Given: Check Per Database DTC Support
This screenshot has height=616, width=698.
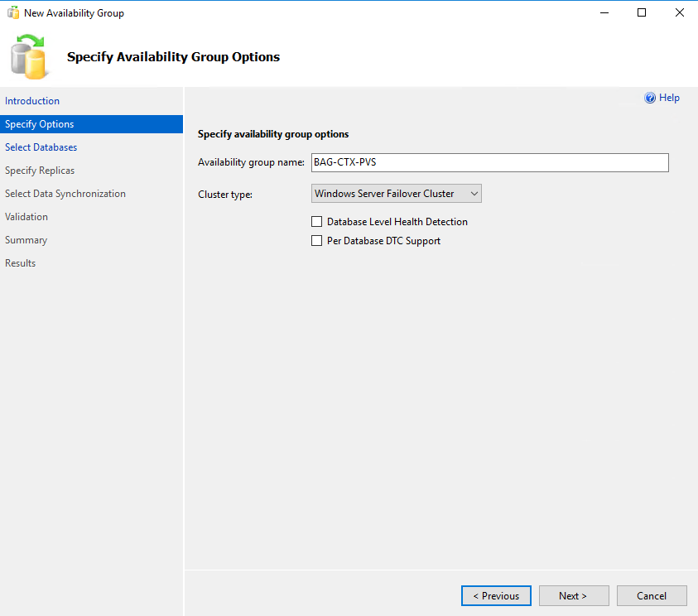Looking at the screenshot, I should click(316, 241).
